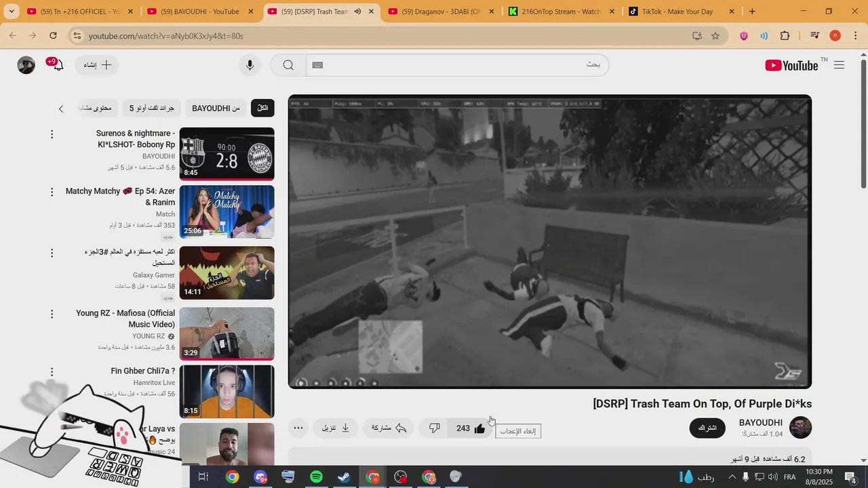The image size is (868, 488).
Task: Click the Chrome address bar URL
Action: coord(166,36)
